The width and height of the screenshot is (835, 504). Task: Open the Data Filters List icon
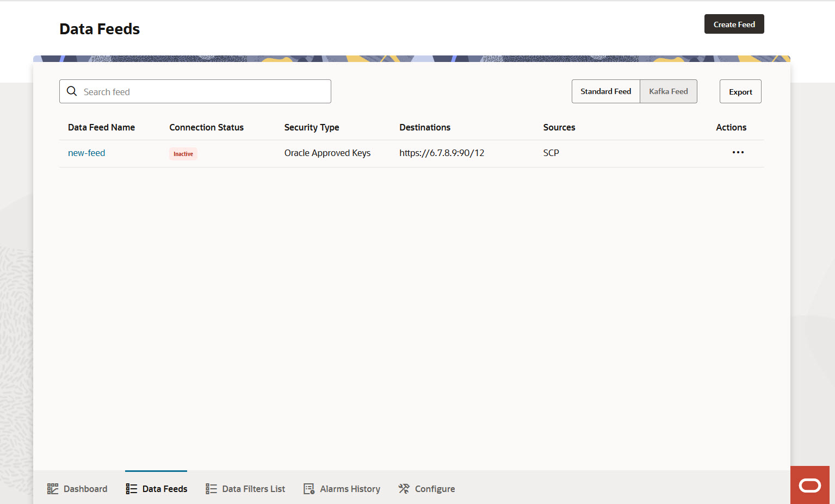click(211, 488)
